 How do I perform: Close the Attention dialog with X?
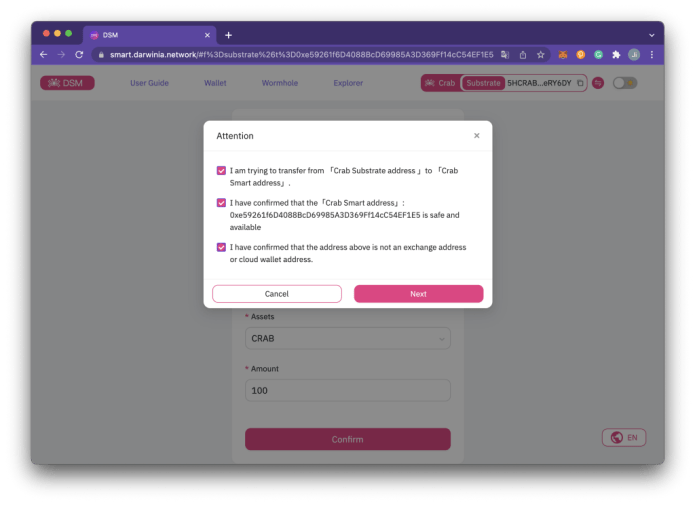click(476, 136)
